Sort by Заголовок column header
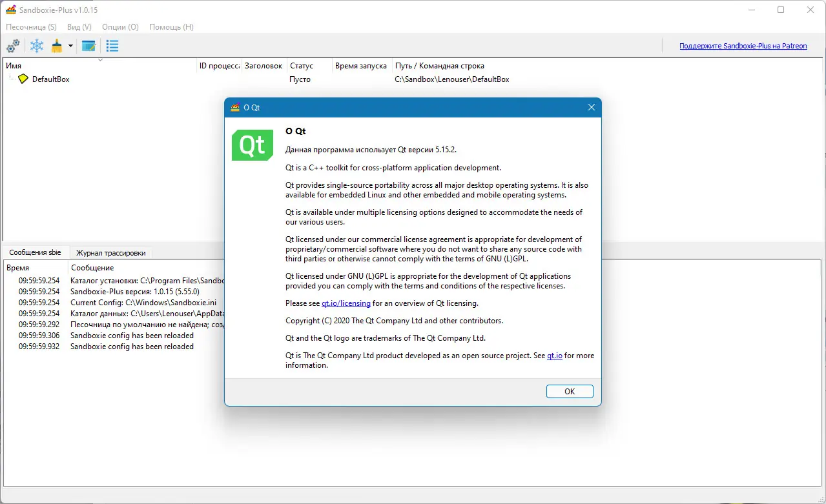The width and height of the screenshot is (826, 504). [x=265, y=66]
